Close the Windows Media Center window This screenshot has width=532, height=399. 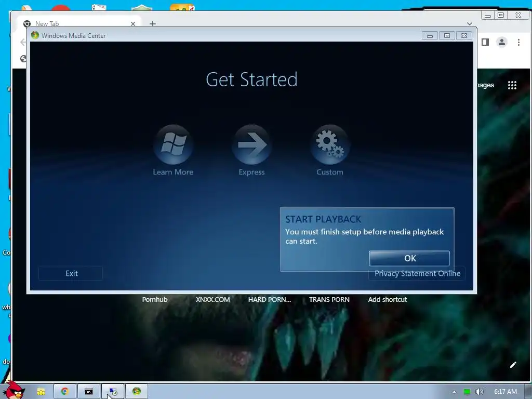point(464,36)
